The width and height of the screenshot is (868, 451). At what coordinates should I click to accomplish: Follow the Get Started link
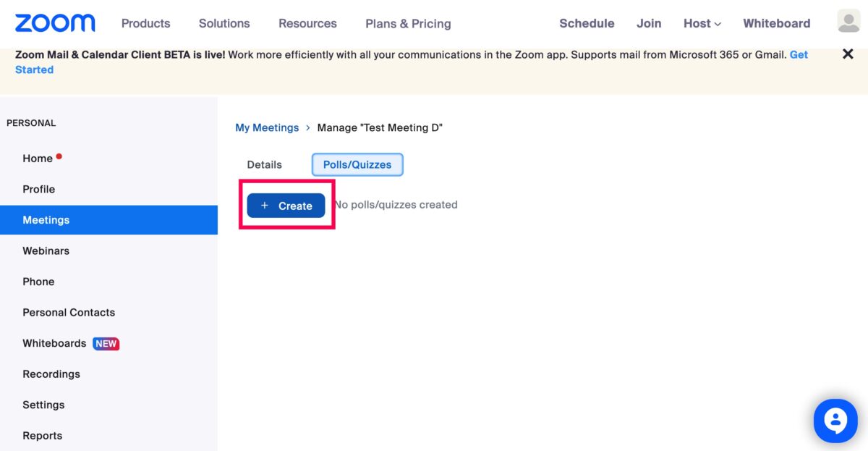click(34, 69)
